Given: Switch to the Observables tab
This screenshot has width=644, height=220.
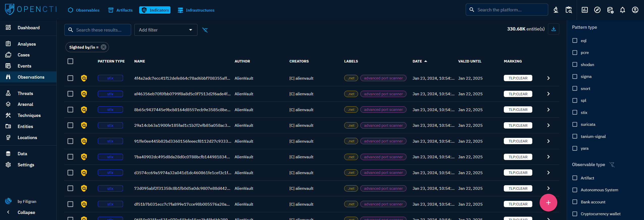Looking at the screenshot, I should (84, 10).
